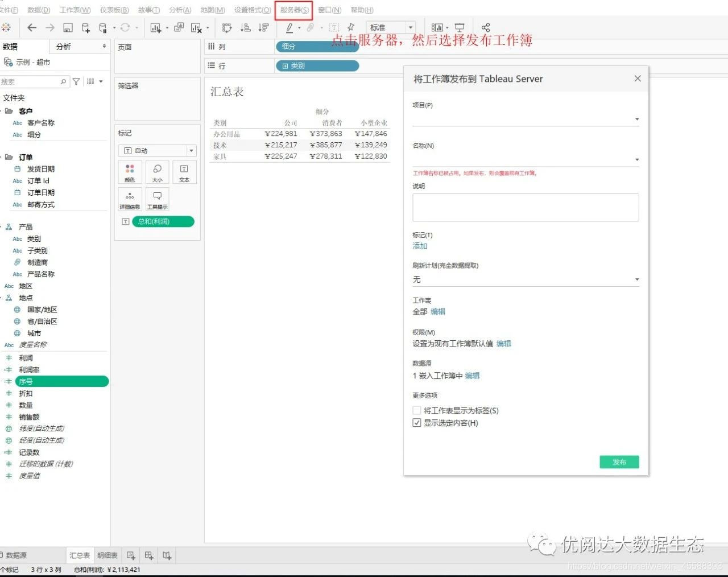Image resolution: width=728 pixels, height=577 pixels.
Task: Click the green 发布 publish button
Action: click(x=619, y=462)
